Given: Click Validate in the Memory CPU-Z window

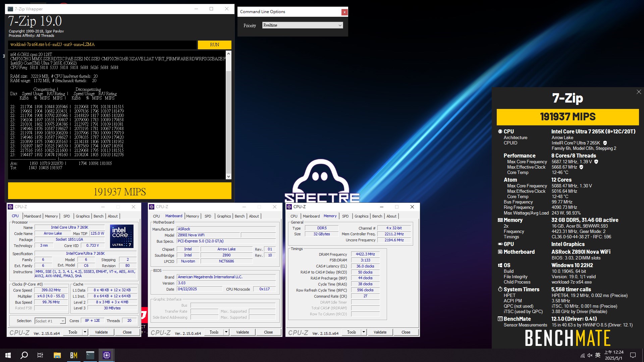Looking at the screenshot, I should 380,332.
